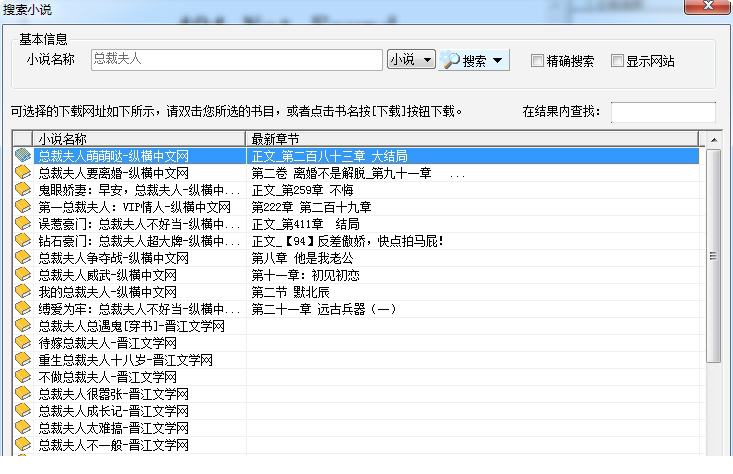Click chapter cell 正文_第二百八十三章 大结局
The image size is (733, 474).
pos(330,156)
